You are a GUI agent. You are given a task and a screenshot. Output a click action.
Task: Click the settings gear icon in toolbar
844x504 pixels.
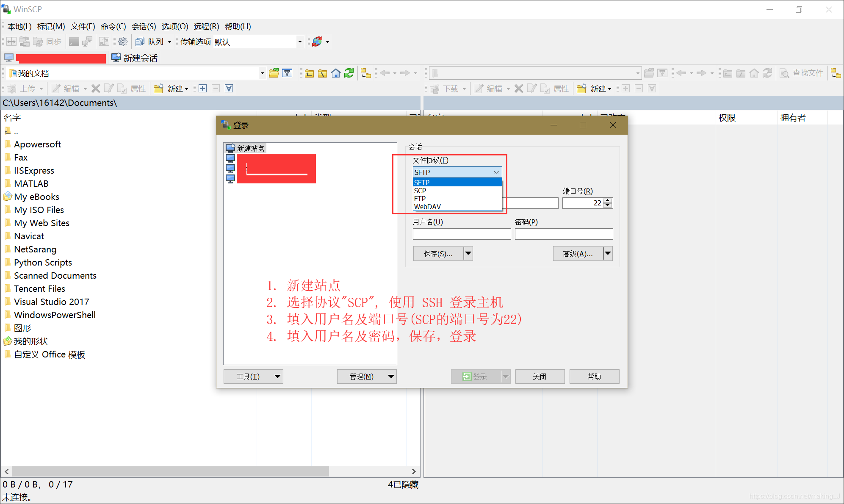pos(123,42)
